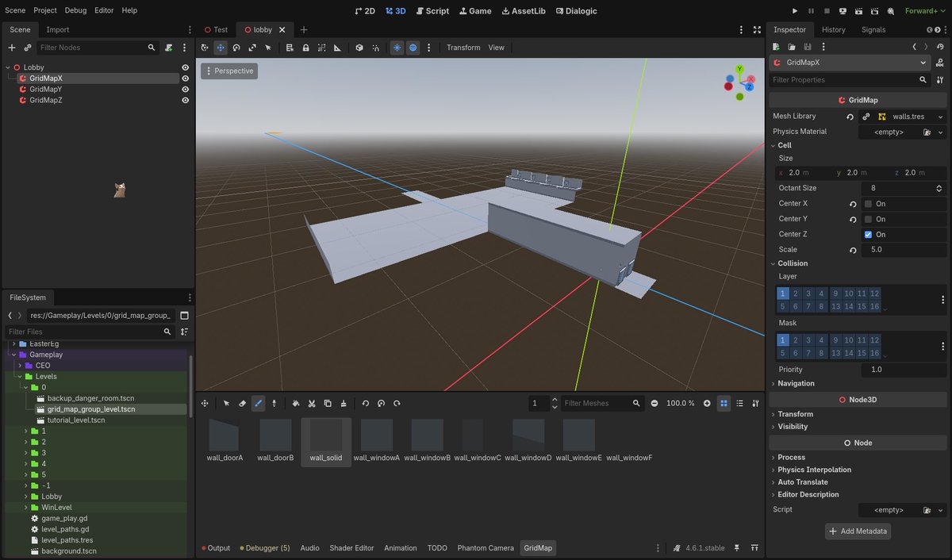Viewport: 952px width, 560px height.
Task: Toggle collision Mask bit 3
Action: (809, 340)
